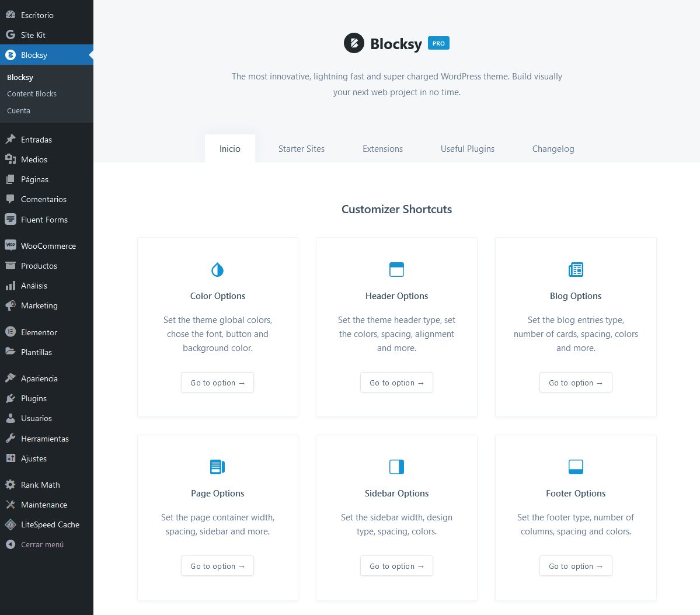This screenshot has height=615, width=700.
Task: Click the Apariencia brush icon
Action: click(11, 378)
